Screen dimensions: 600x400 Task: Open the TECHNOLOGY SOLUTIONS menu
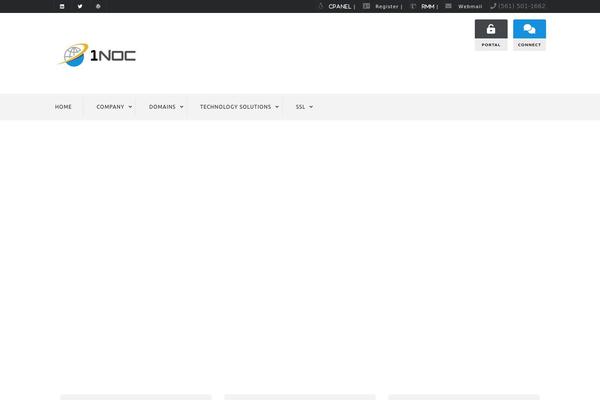[235, 107]
